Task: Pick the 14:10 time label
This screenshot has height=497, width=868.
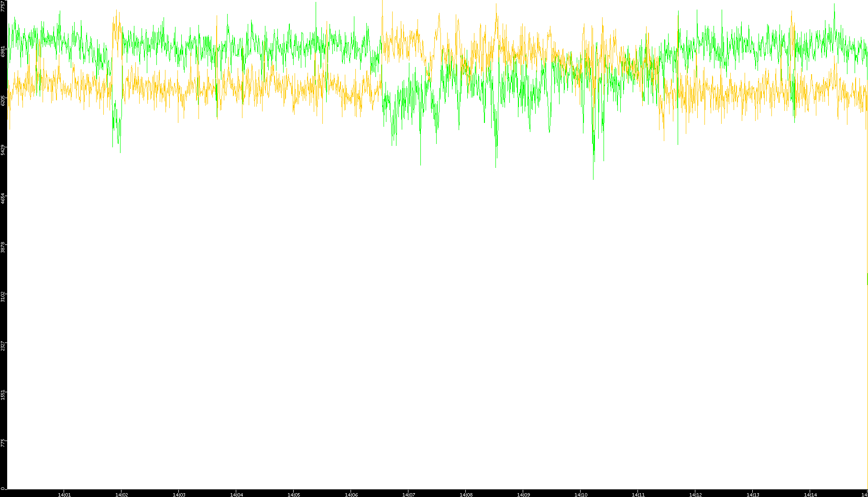Action: 581,495
